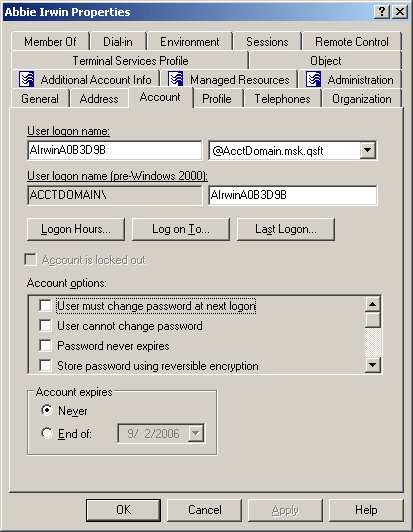
Task: Check User cannot change password
Action: click(x=45, y=325)
